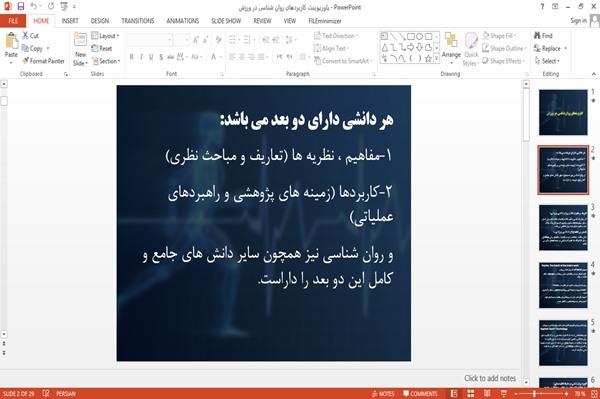Toggle Bold formatting
Viewport: 600px width, 399px height.
(132, 57)
